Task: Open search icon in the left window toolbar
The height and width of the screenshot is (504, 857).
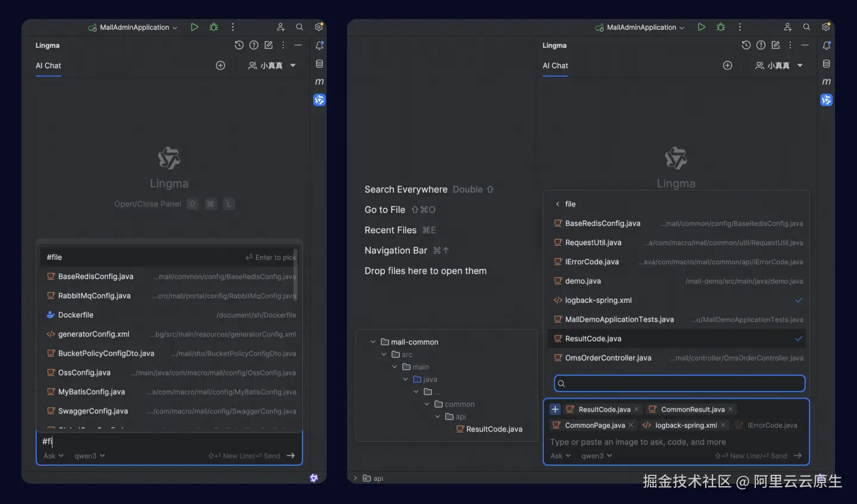Action: pyautogui.click(x=299, y=27)
